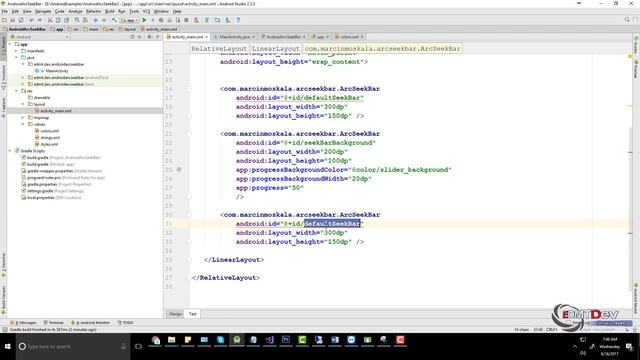Viewport: 640px width, 360px height.
Task: Click the Copy toolbar icon
Action: click(58, 20)
